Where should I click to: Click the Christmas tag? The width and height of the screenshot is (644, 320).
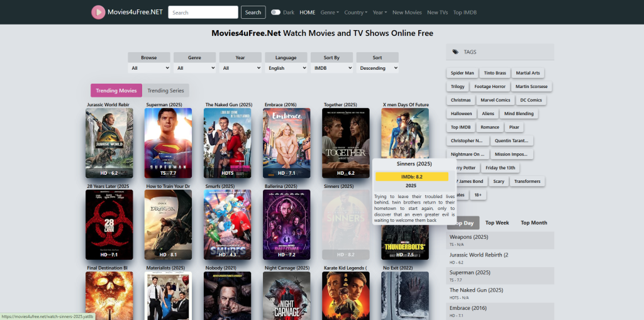coord(460,100)
